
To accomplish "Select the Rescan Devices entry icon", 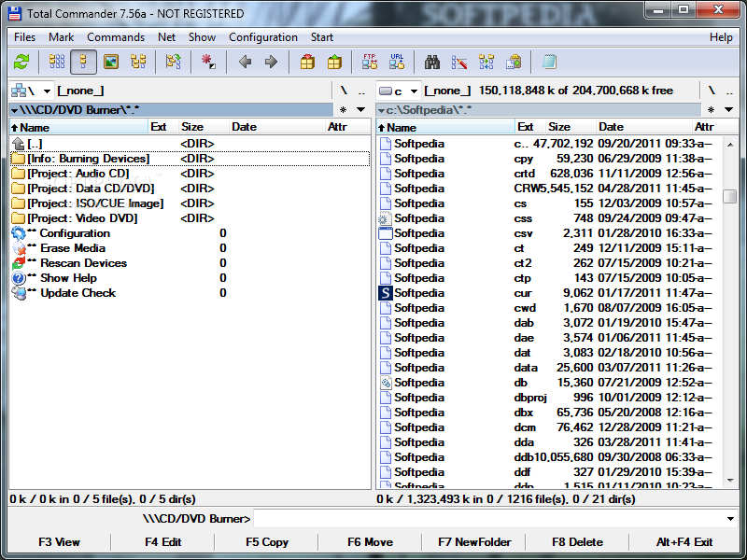I will (19, 263).
